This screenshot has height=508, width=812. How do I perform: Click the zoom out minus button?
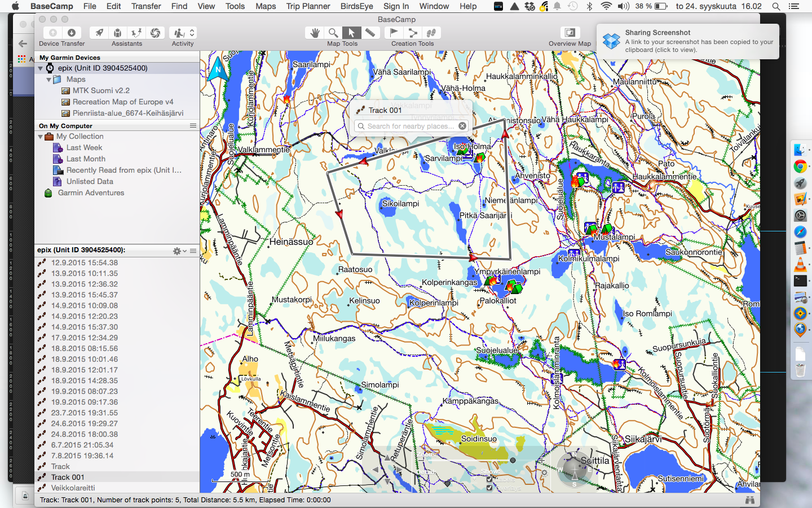click(x=421, y=461)
